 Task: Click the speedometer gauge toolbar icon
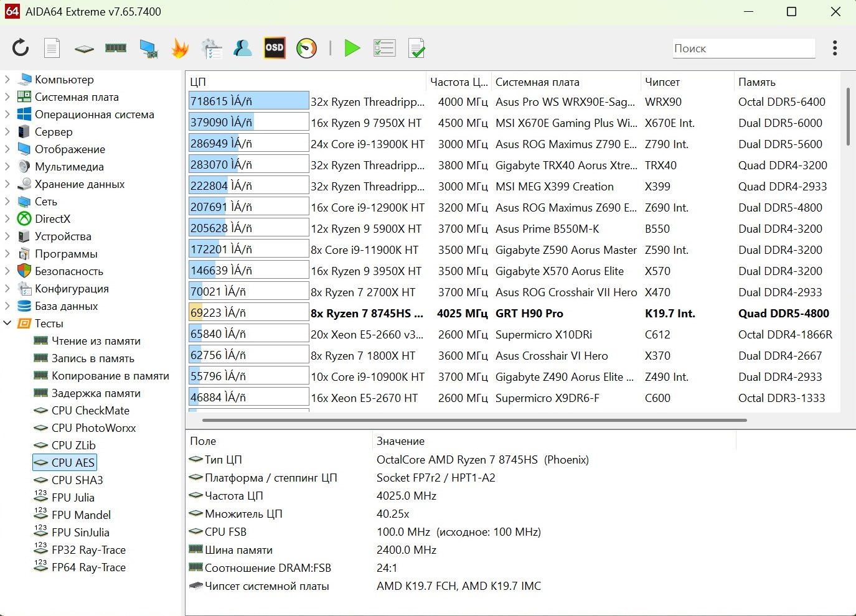click(306, 48)
